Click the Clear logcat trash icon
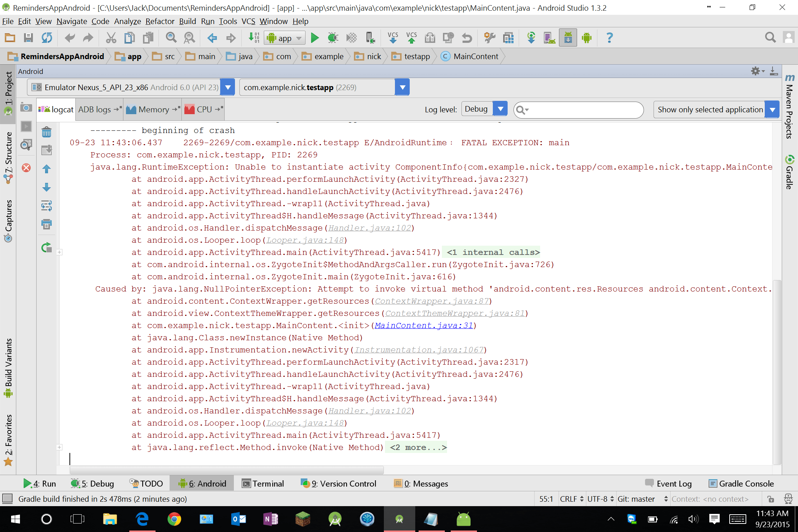This screenshot has height=532, width=798. 47,132
